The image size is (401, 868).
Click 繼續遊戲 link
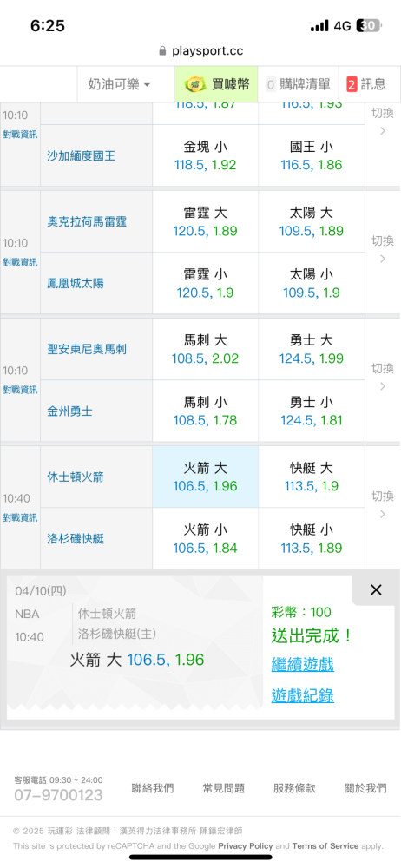302,664
